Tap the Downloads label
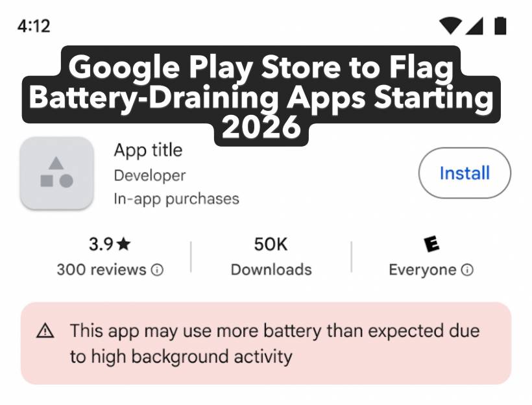The height and width of the screenshot is (405, 532). [271, 269]
